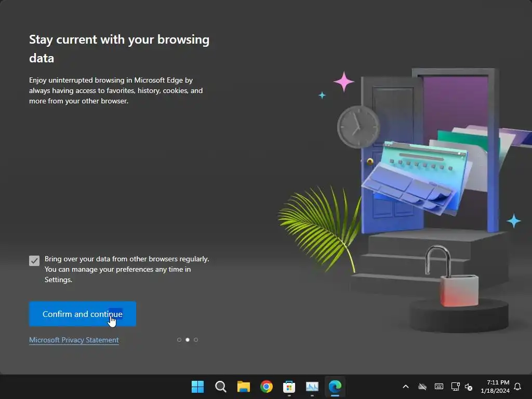Select the second page indicator dot
Screen dimensions: 532x399
point(187,340)
